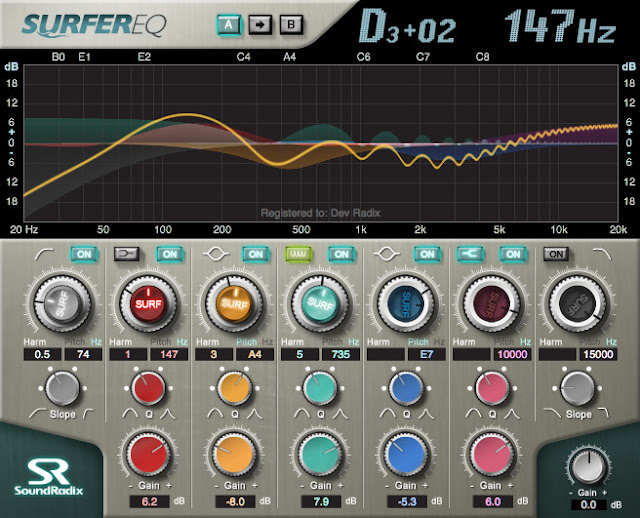The width and height of the screenshot is (640, 518).
Task: Click the pink Q knob
Action: [492, 388]
